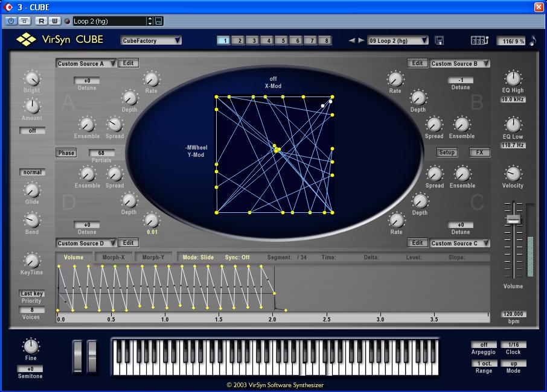Open the Custom Source D dropdown
547x392 pixels.
86,243
